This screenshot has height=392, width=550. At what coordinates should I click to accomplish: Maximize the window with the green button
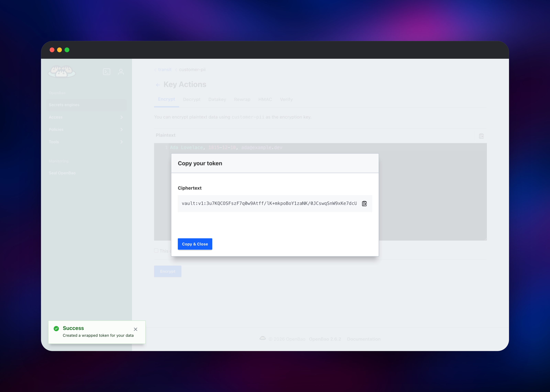point(67,50)
